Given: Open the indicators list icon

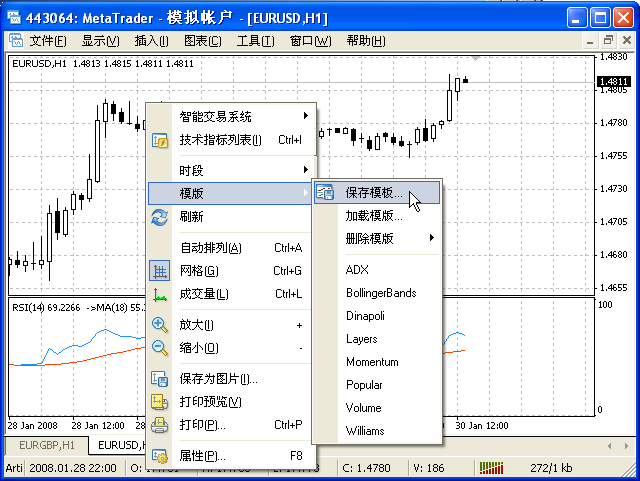Looking at the screenshot, I should [160, 140].
